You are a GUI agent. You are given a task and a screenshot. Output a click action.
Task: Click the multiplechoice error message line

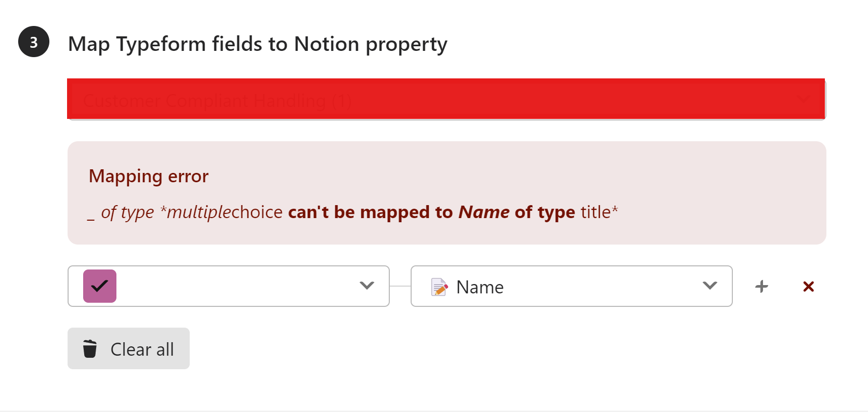(x=353, y=212)
